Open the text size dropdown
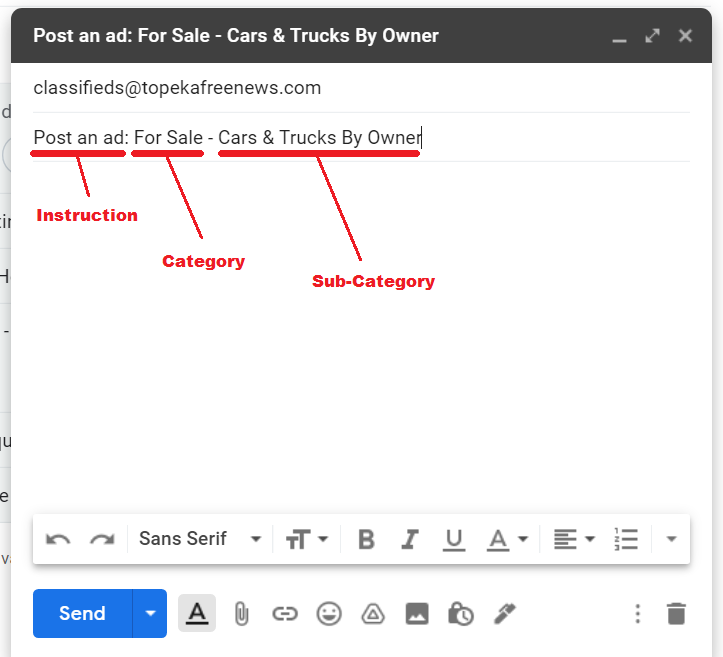 pos(307,539)
